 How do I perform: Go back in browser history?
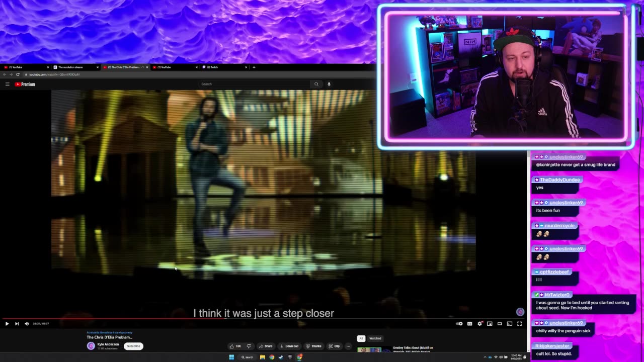[5, 74]
